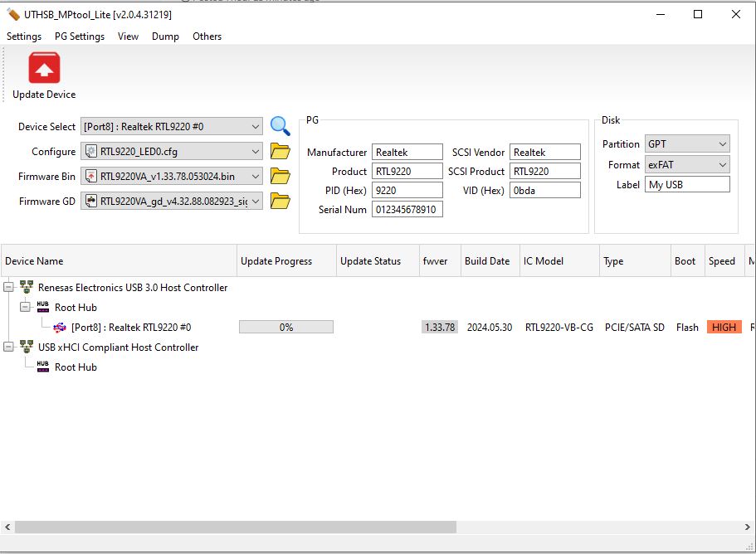Viewport: 756px width, 554px height.
Task: Collapse the USB xHCI Compliant Host Controller node
Action: 8,347
